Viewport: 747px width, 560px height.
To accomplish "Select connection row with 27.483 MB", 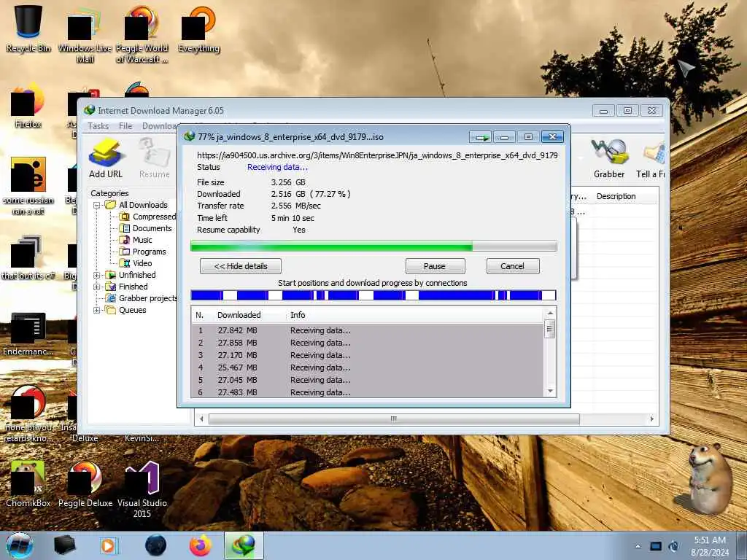I will 367,392.
